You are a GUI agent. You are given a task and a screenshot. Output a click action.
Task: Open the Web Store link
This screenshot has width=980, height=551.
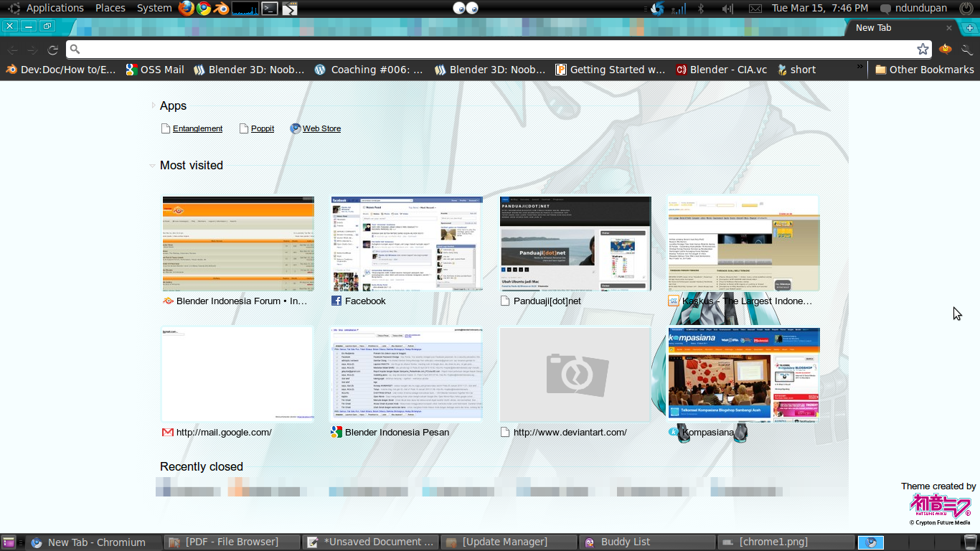point(315,128)
